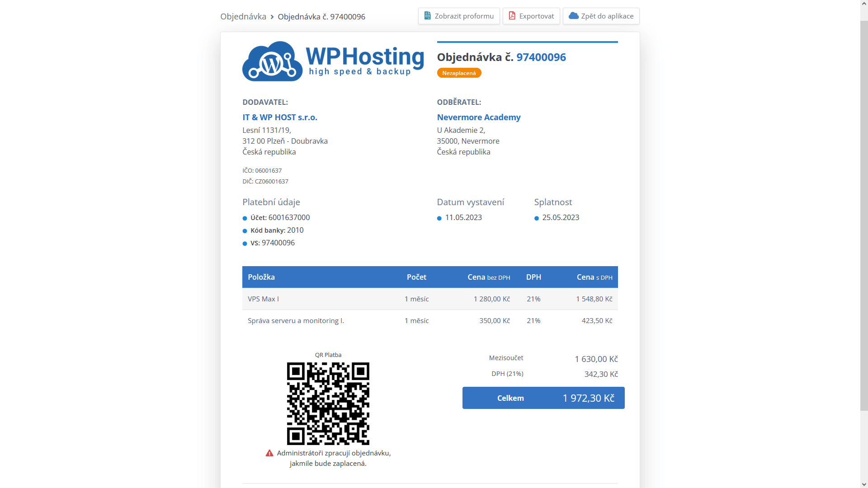Click the Nezaplacená status badge
This screenshot has height=488, width=868.
point(459,73)
